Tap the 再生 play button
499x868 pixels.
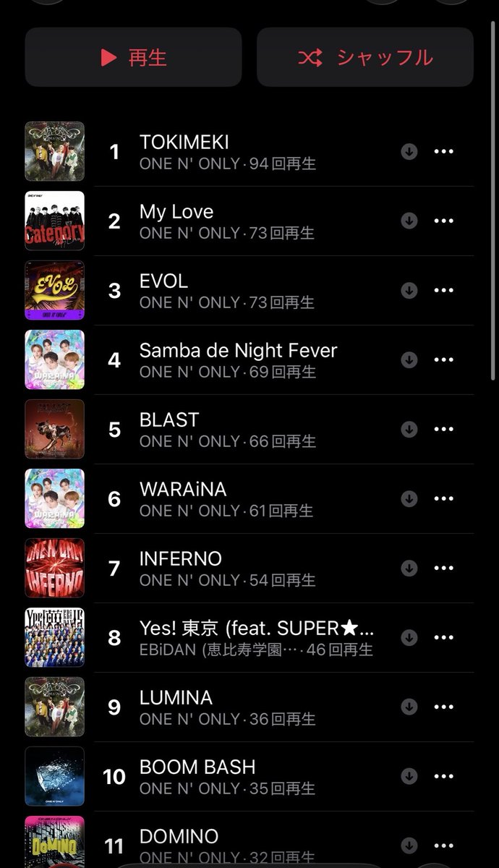133,57
